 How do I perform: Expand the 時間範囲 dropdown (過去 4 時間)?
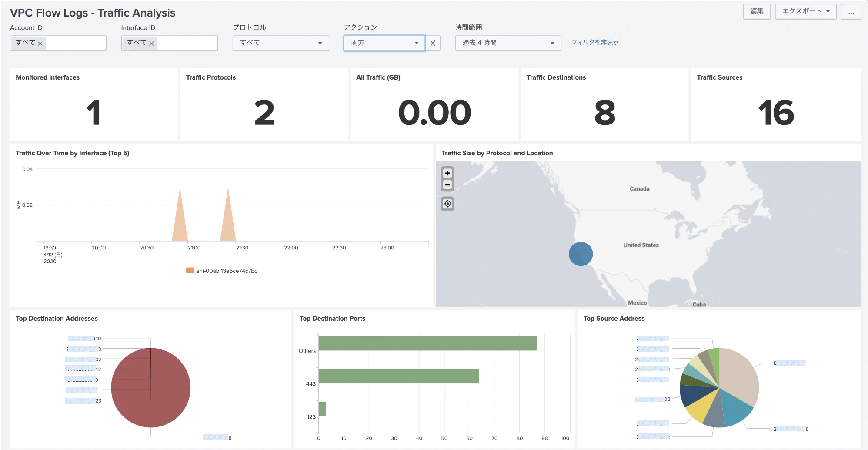pos(508,43)
